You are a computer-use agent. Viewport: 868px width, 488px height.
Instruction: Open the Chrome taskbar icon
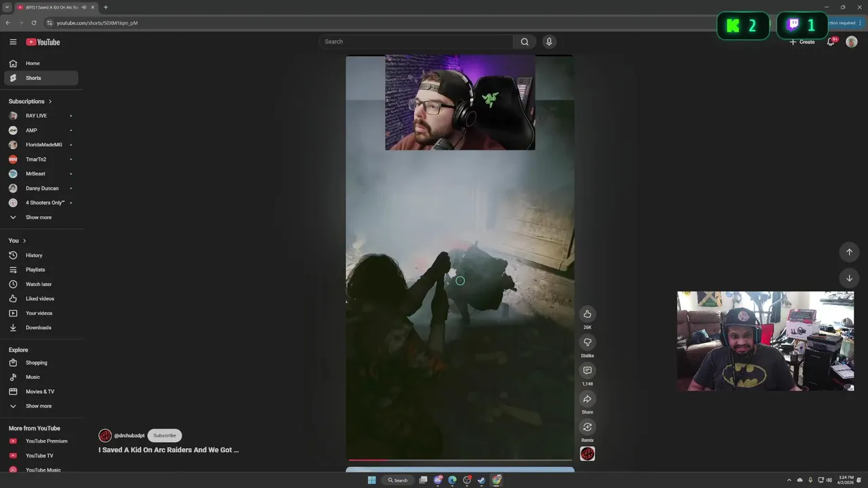496,481
